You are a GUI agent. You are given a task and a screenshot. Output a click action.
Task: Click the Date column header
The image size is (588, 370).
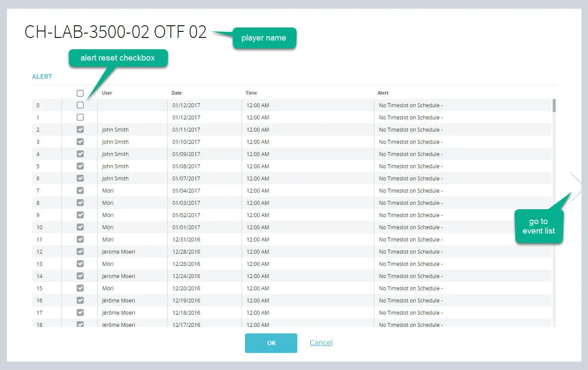177,93
